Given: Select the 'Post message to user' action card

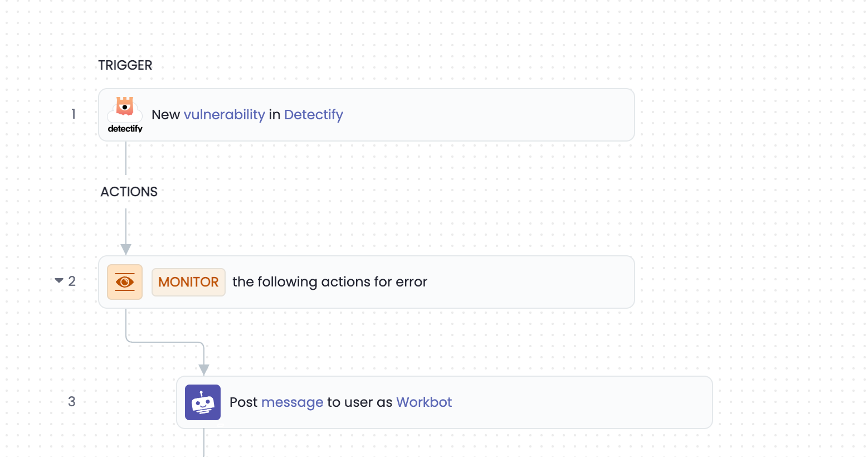Looking at the screenshot, I should [x=445, y=402].
